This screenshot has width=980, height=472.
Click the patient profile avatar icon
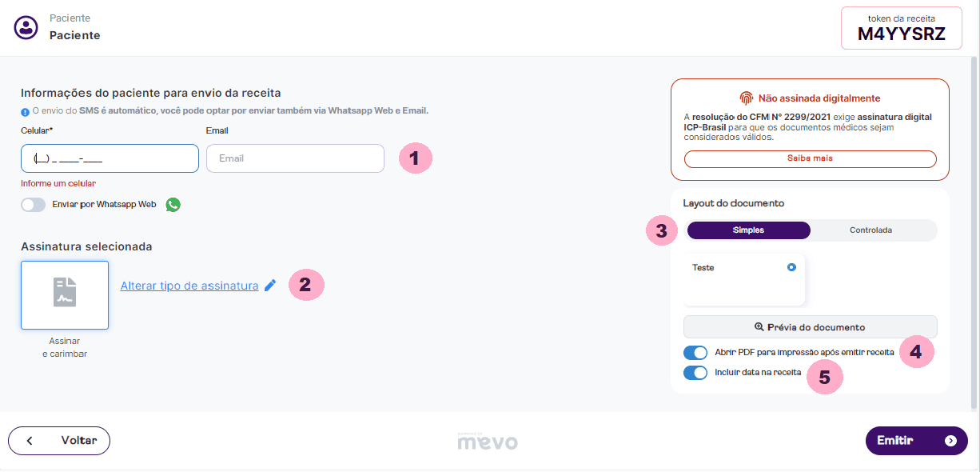[26, 28]
